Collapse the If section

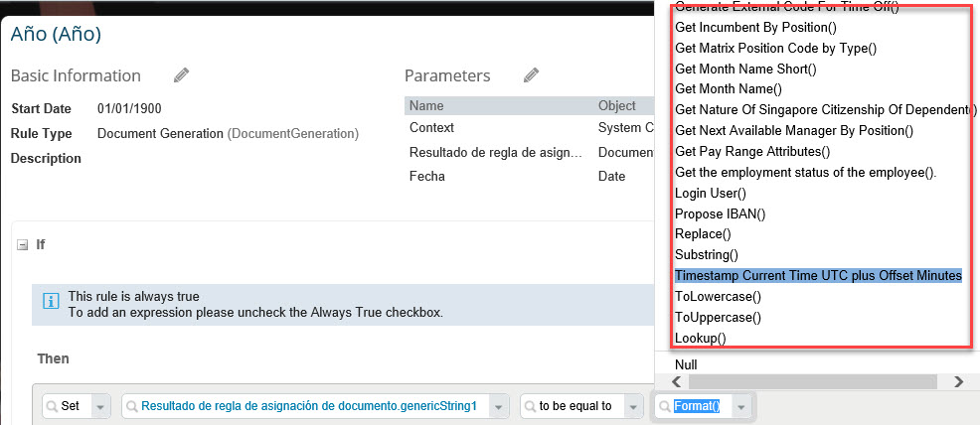coord(23,245)
